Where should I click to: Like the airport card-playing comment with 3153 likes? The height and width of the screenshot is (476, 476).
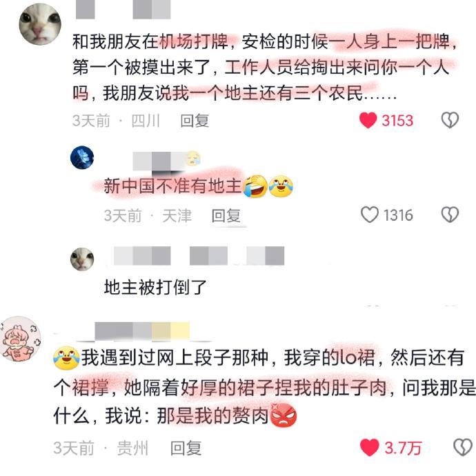pos(368,120)
